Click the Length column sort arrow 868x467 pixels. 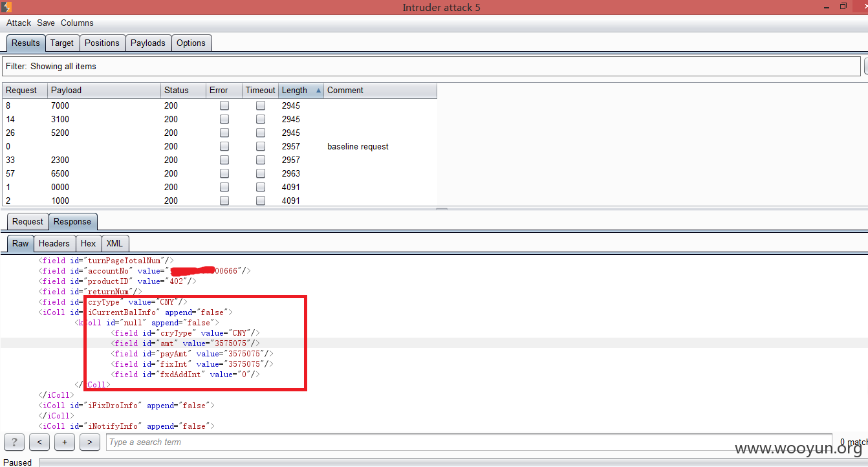click(x=318, y=91)
